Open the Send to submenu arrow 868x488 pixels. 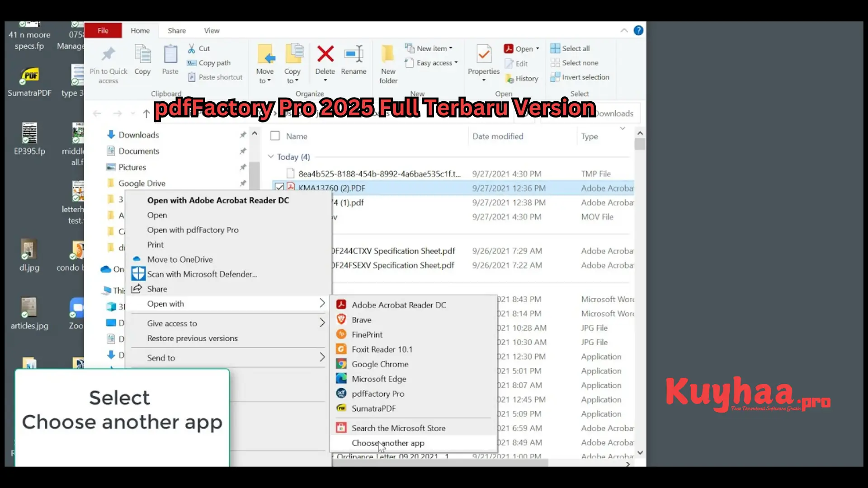(x=322, y=357)
